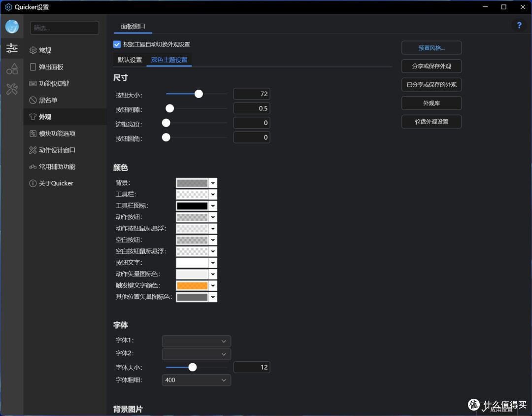Switch to the 默认设置 tab
The height and width of the screenshot is (416, 532).
pyautogui.click(x=130, y=60)
